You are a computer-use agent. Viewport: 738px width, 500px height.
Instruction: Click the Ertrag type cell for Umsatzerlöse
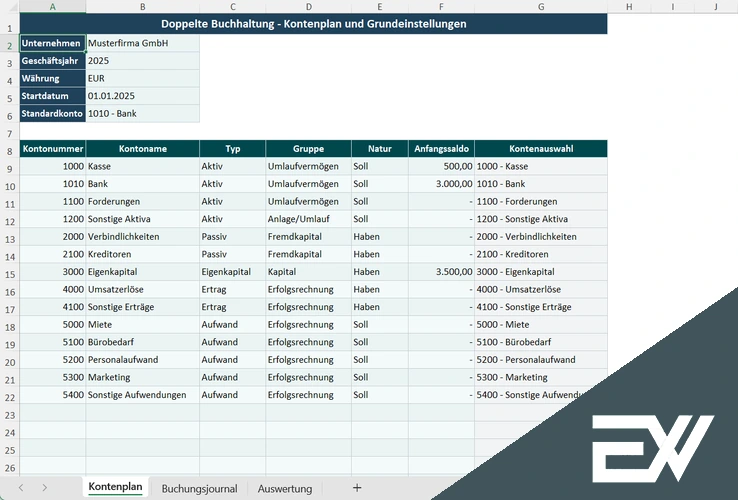click(x=233, y=289)
